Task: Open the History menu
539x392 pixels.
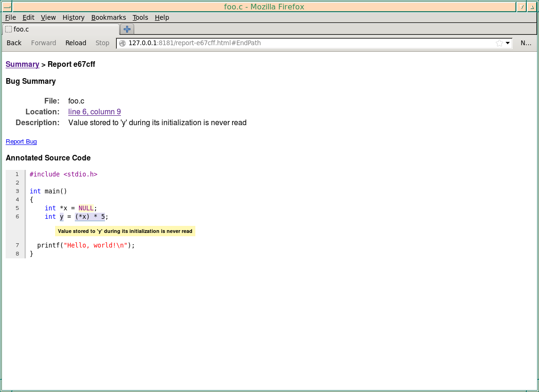Action: pos(73,17)
